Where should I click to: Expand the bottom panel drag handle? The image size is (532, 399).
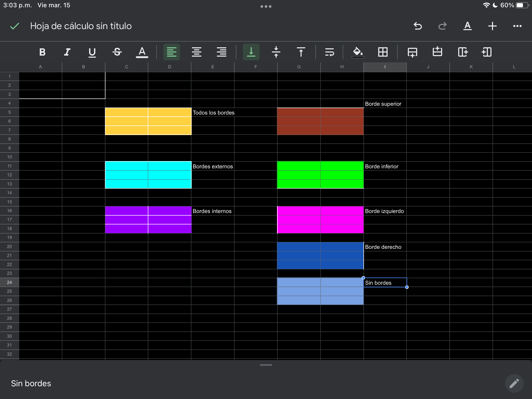coord(266,365)
